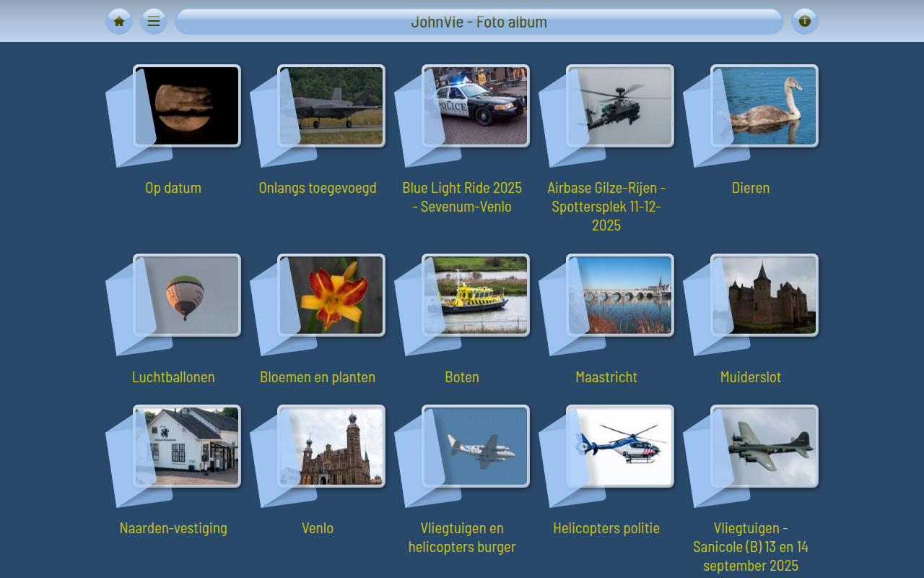Click the JohnVie - Foto album title bar
This screenshot has width=924, height=578.
coord(479,22)
